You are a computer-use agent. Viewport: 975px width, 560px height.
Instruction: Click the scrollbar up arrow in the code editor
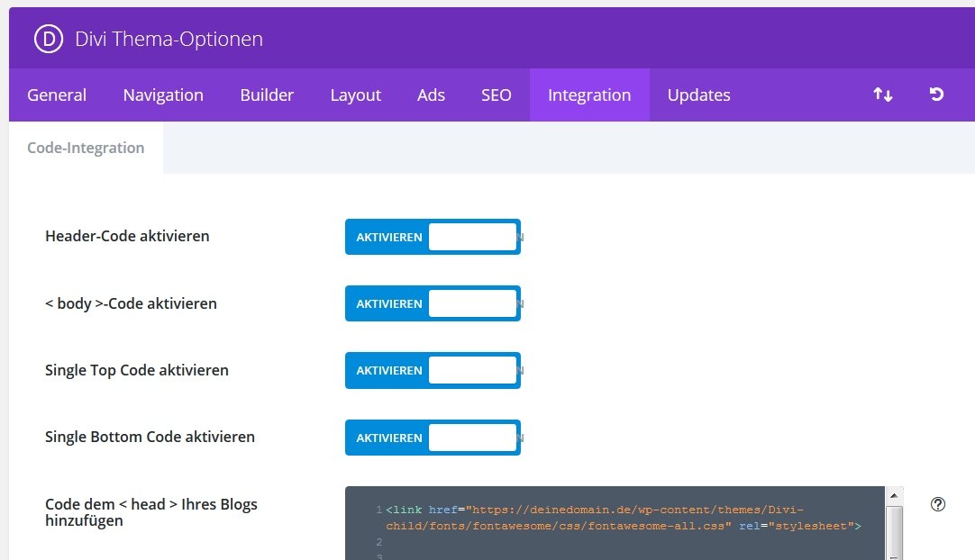tap(894, 493)
